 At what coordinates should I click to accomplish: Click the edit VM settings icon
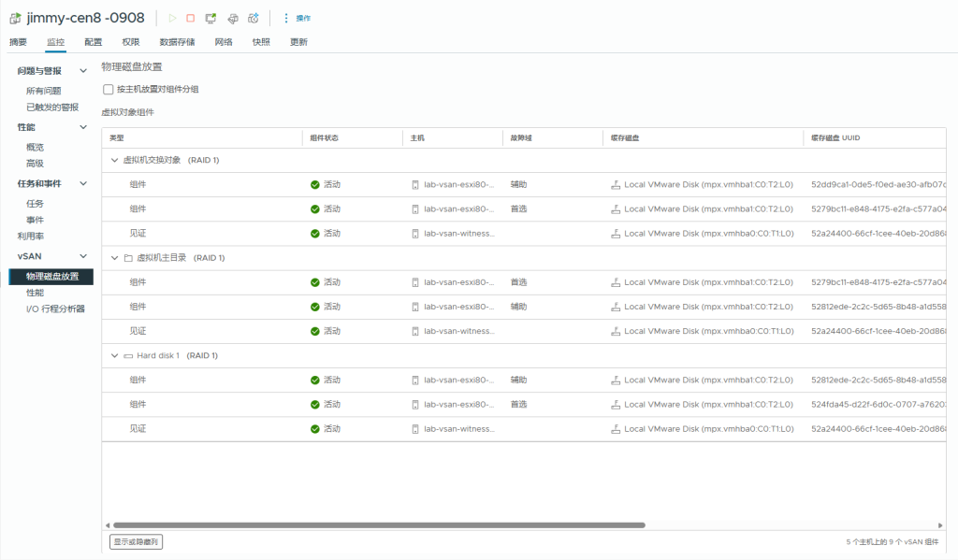tap(232, 18)
